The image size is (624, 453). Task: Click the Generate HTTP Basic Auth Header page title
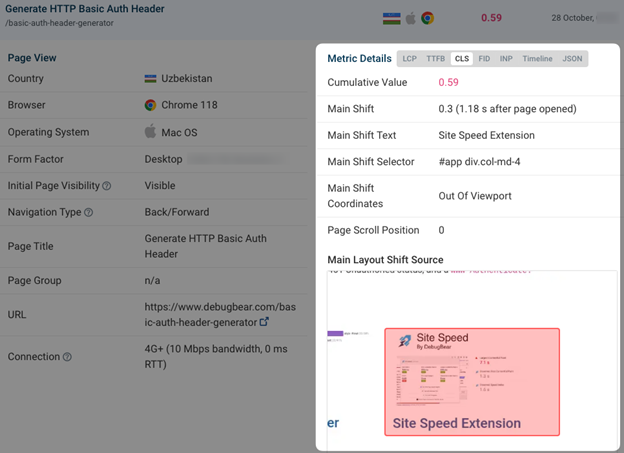[x=84, y=9]
